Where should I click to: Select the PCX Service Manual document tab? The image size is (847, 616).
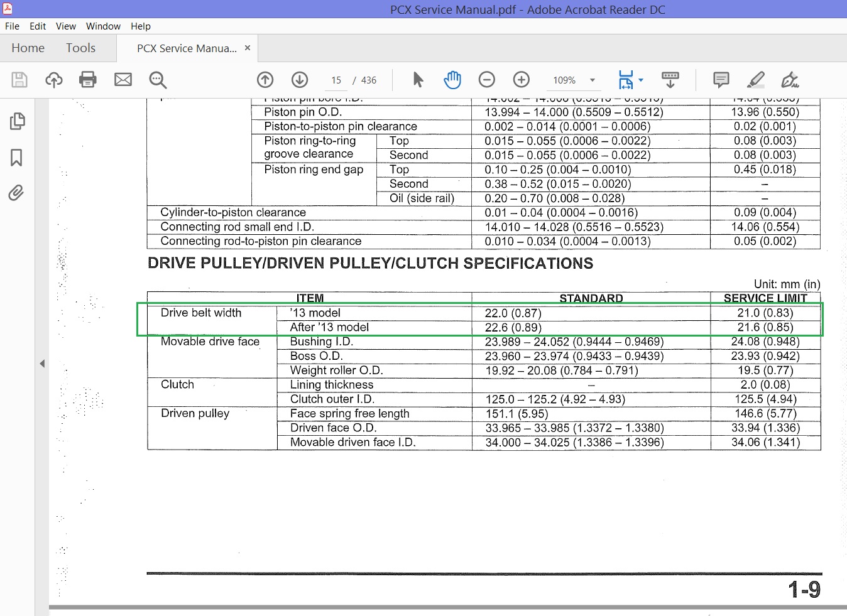tap(187, 48)
